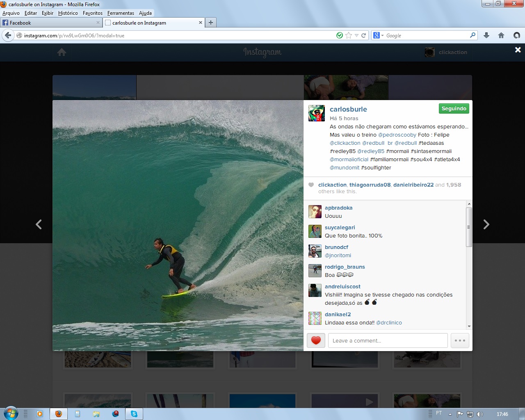525x420 pixels.
Task: Open Skype from the taskbar
Action: pos(134,414)
